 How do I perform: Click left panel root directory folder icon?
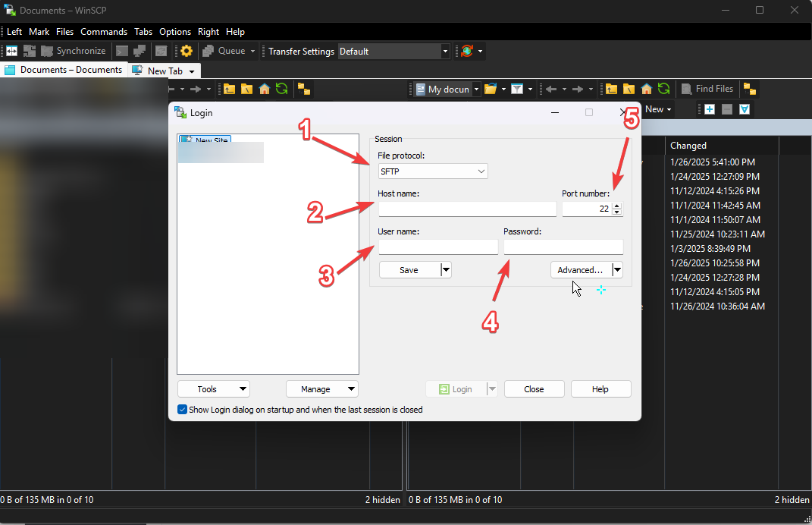coord(247,89)
